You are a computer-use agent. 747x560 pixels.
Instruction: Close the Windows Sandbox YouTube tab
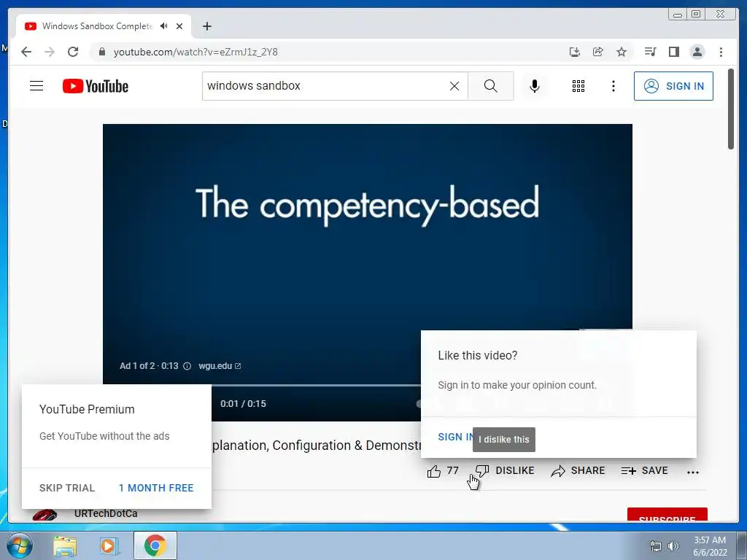179,26
